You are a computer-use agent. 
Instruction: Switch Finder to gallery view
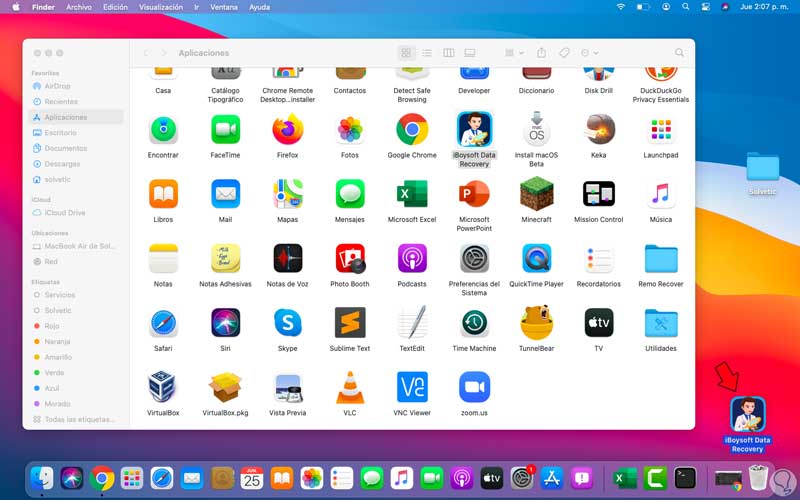click(x=470, y=53)
